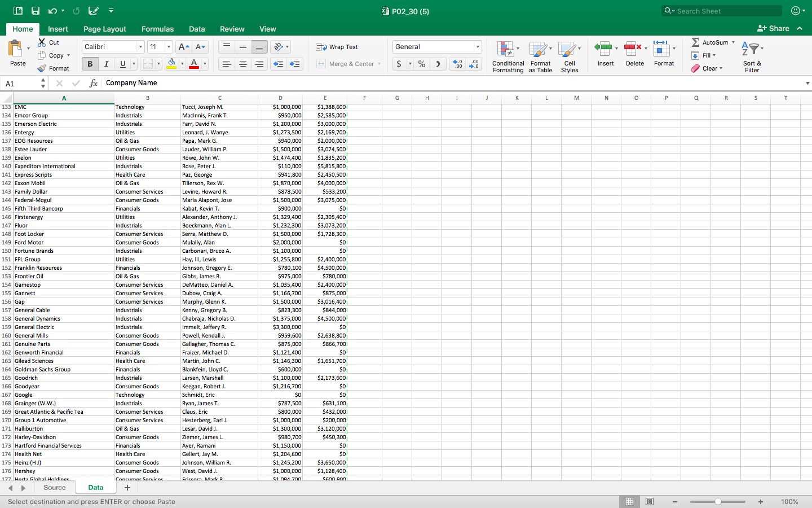Open the Page Layout ribbon tab

[x=105, y=29]
